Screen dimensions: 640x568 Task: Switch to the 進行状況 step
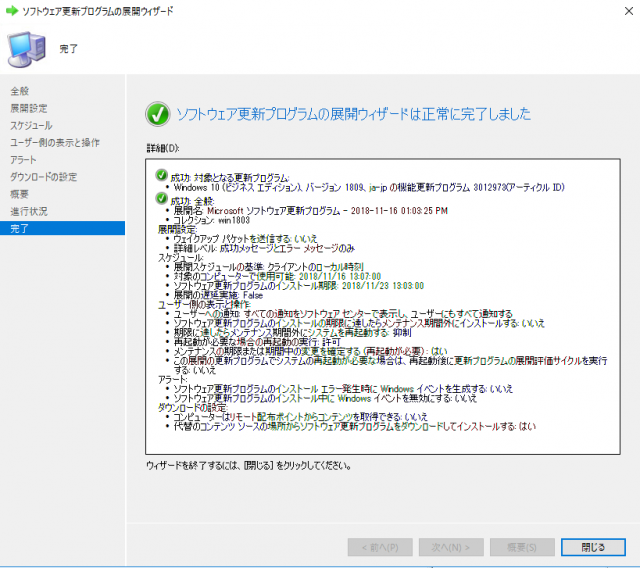(28, 211)
